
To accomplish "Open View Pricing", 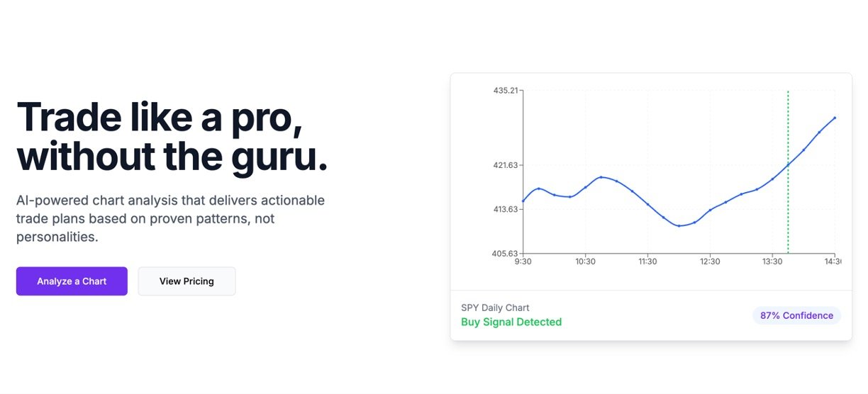I will click(187, 281).
